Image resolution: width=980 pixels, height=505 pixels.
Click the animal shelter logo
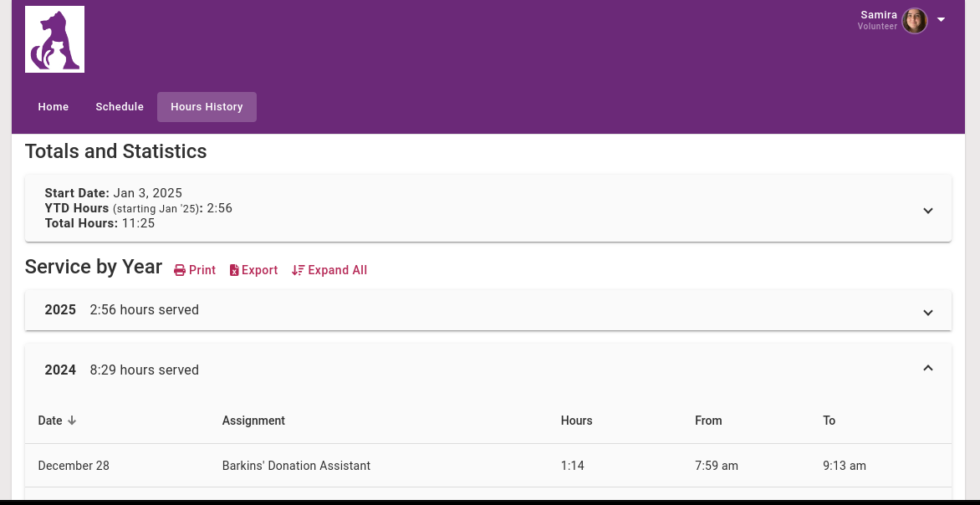54,39
